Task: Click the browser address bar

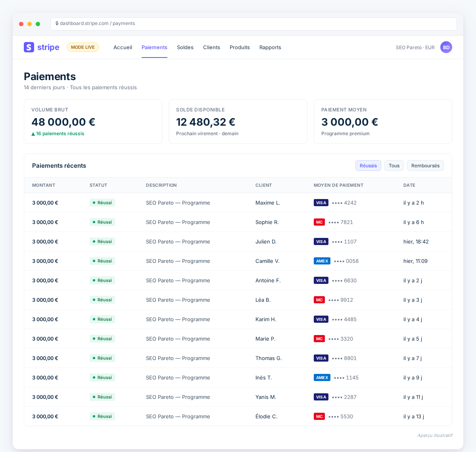Action: click(x=253, y=24)
